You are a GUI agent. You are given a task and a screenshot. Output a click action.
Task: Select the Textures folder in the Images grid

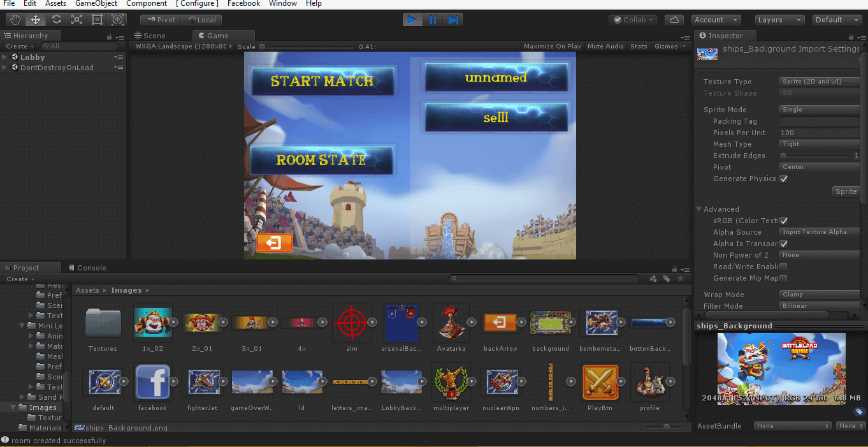(103, 323)
